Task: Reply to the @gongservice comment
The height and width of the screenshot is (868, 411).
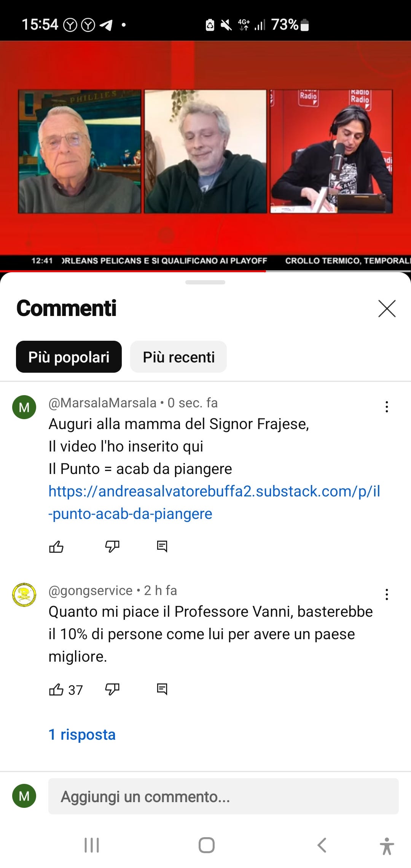Action: (162, 689)
